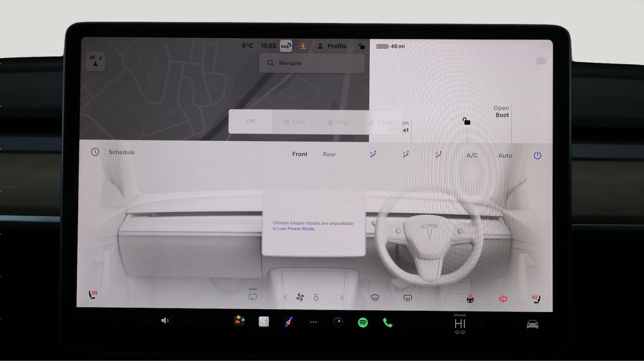Open the left seat heater control

[x=92, y=295]
